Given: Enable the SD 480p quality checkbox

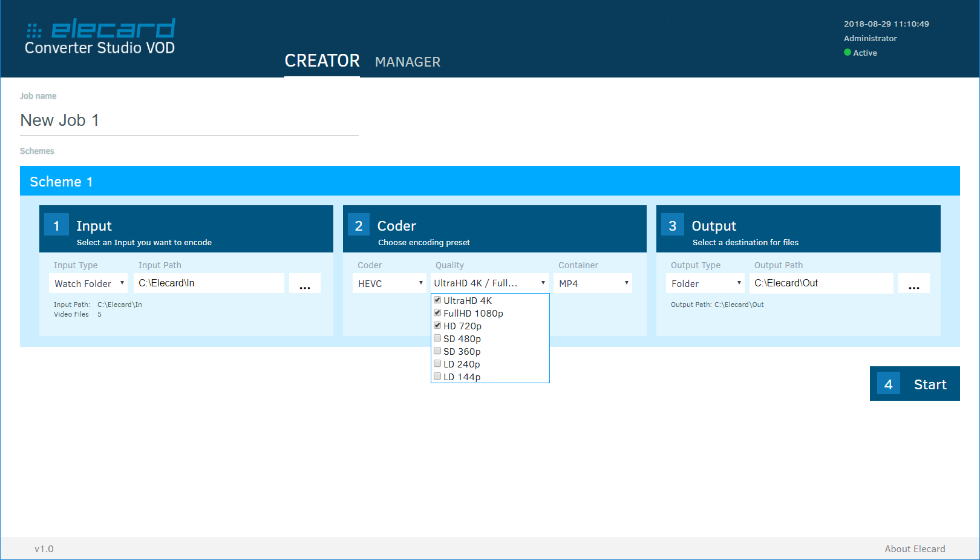Looking at the screenshot, I should [x=437, y=338].
